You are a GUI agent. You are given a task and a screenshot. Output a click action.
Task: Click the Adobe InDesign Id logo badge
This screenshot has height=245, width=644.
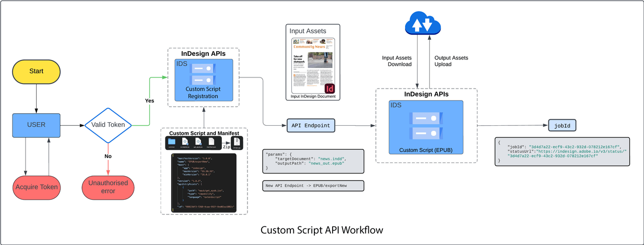[330, 89]
